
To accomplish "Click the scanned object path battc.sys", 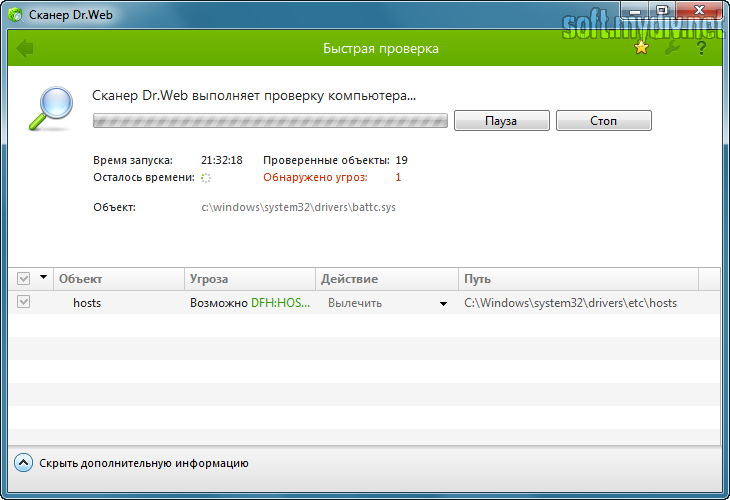I will [x=298, y=207].
